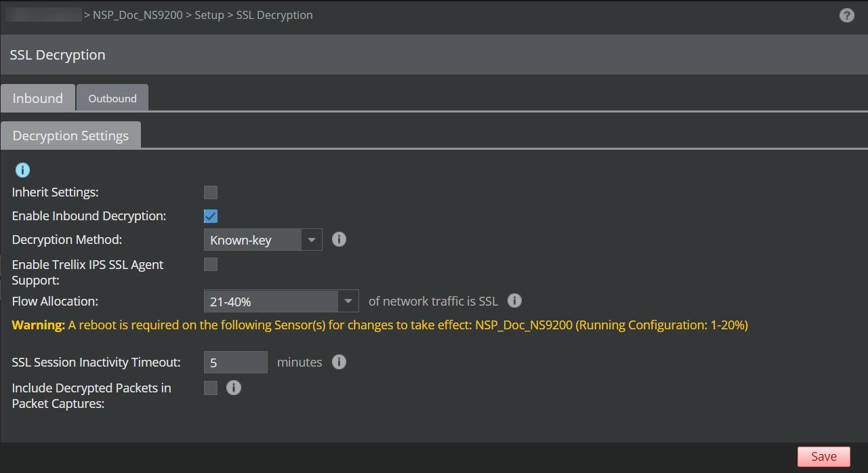The width and height of the screenshot is (868, 473).
Task: Save the SSL decryption settings
Action: (x=823, y=457)
